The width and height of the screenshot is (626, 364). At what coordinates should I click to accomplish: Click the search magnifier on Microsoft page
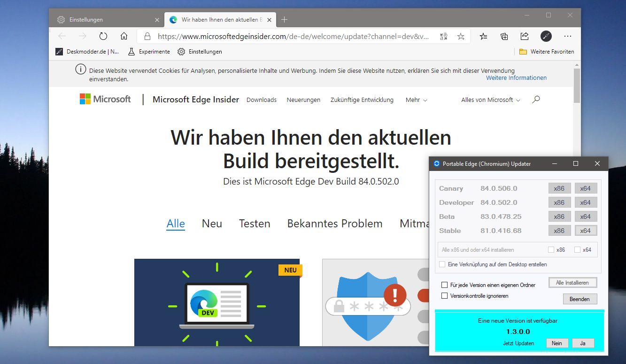point(536,100)
